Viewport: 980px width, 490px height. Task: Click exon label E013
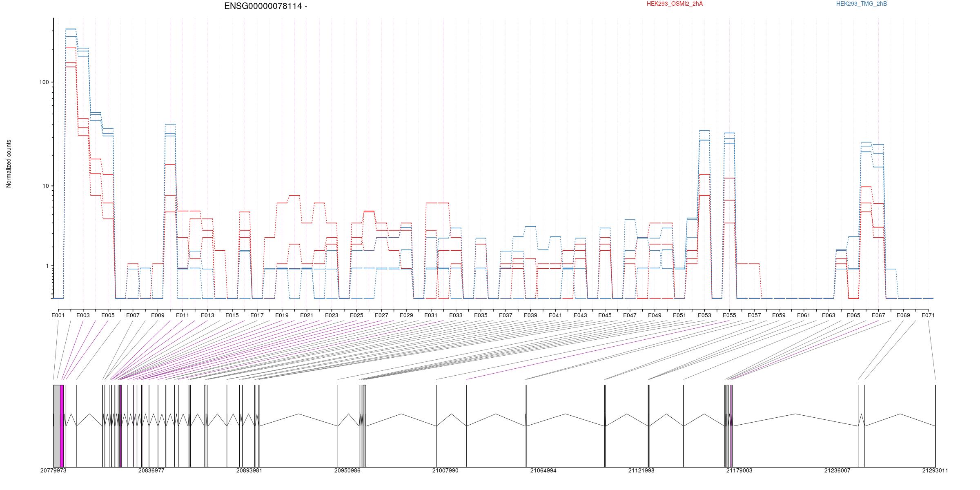(207, 315)
